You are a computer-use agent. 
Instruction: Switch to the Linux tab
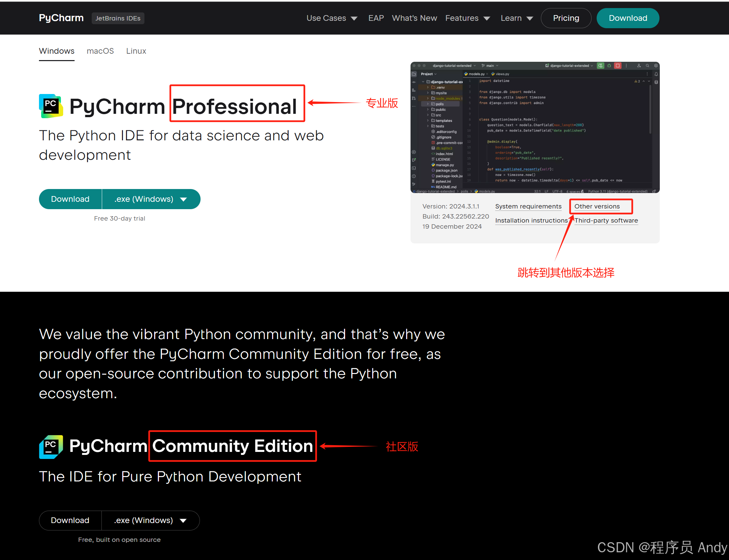pyautogui.click(x=136, y=51)
